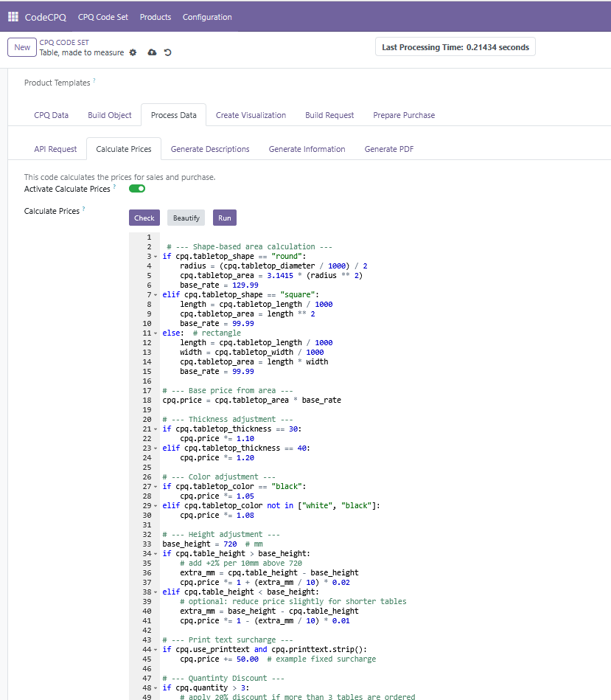Click the gear actions icon beside record name
Screen dimensions: 611x700
(133, 53)
